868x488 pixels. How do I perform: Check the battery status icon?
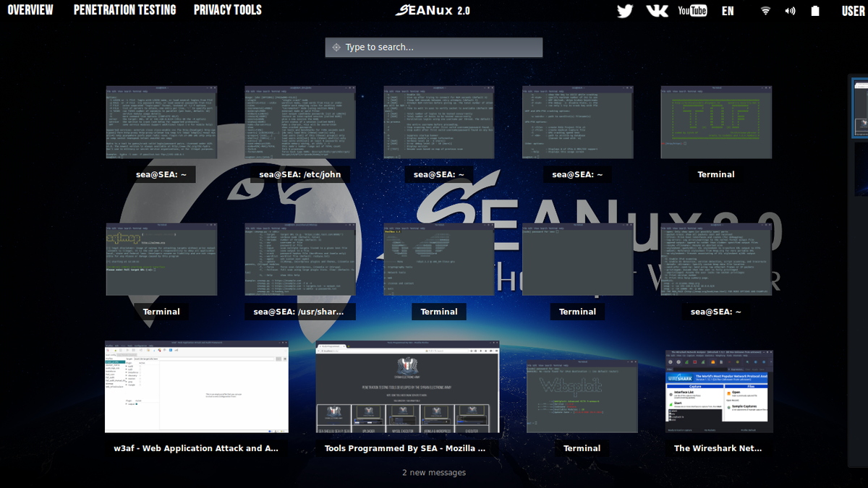click(x=815, y=11)
